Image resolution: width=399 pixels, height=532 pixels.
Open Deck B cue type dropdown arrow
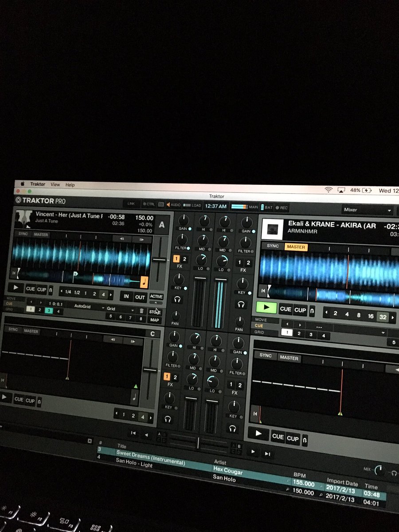(x=384, y=332)
